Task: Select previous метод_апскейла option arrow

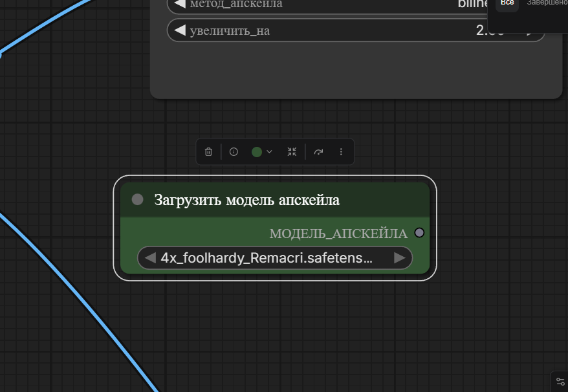Action: [x=180, y=4]
